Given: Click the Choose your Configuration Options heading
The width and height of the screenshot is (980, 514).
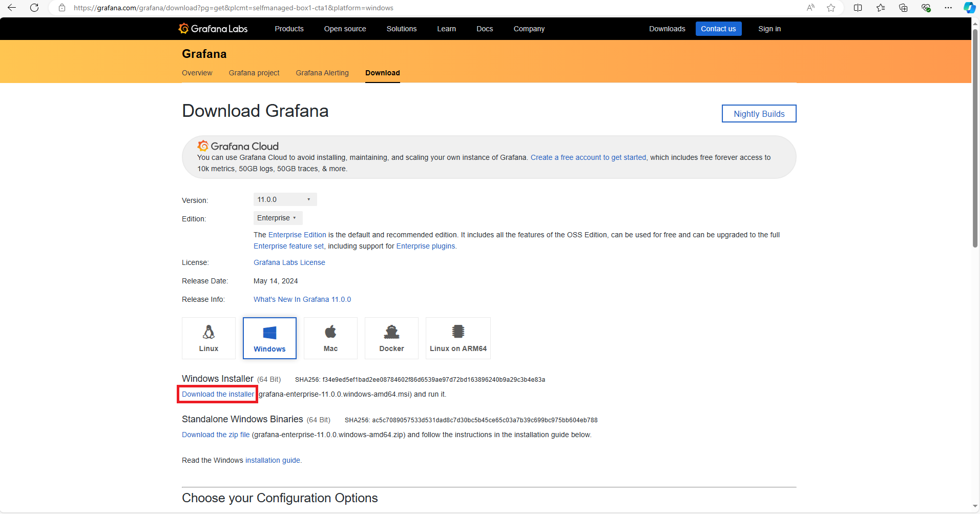Looking at the screenshot, I should pyautogui.click(x=280, y=498).
